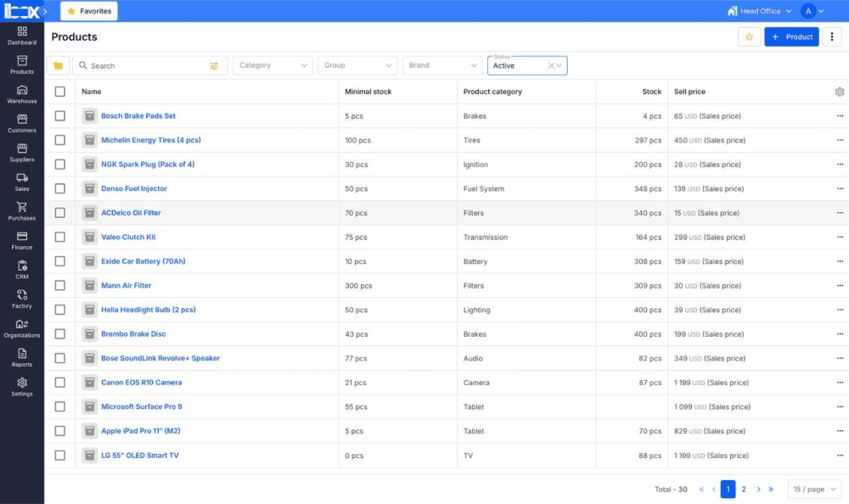Click into the Search input field
Viewport: 849px width, 504px height.
click(x=149, y=65)
